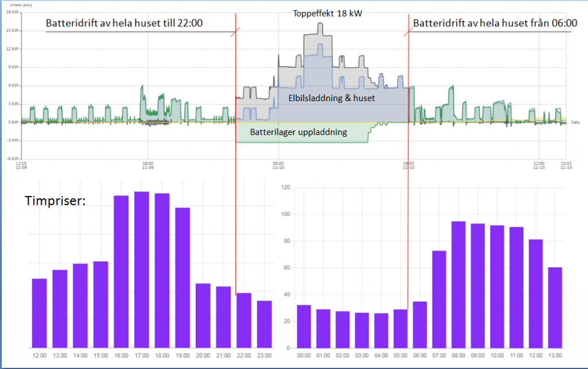Click the purple price bar for 00:00
Viewport: 588px width, 369px height.
304,326
